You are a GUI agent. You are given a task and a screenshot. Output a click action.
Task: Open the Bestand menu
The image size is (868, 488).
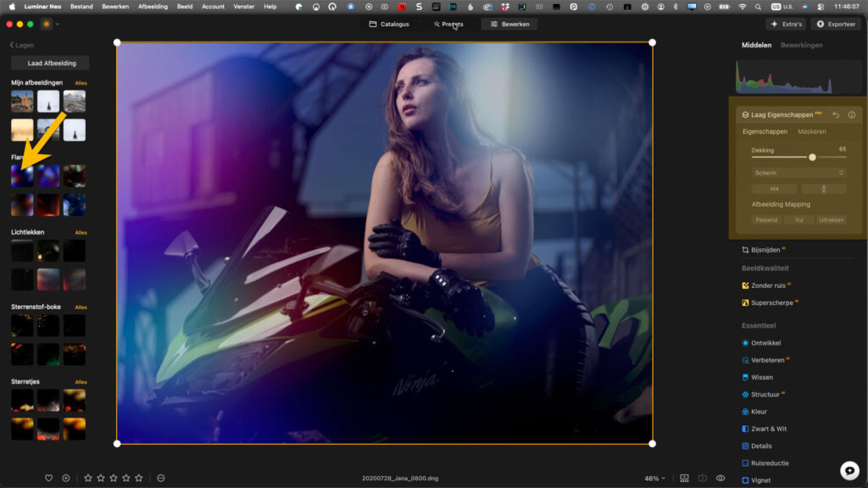point(81,7)
